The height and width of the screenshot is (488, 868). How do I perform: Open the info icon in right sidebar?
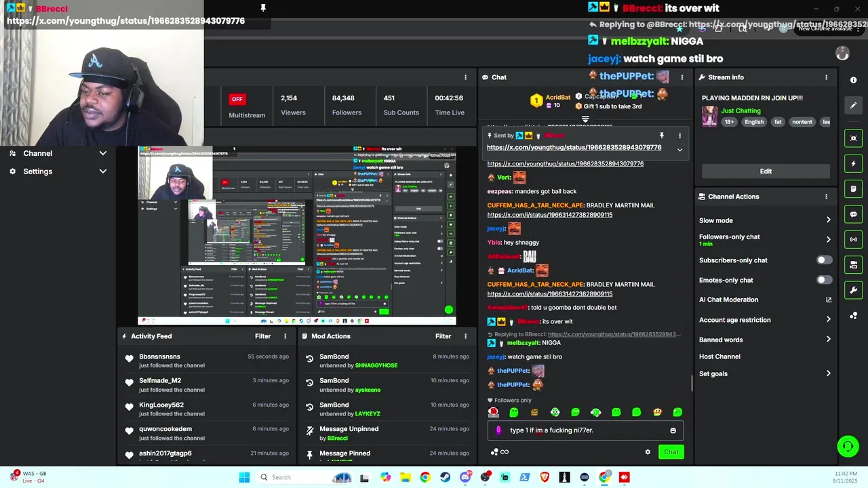point(853,80)
